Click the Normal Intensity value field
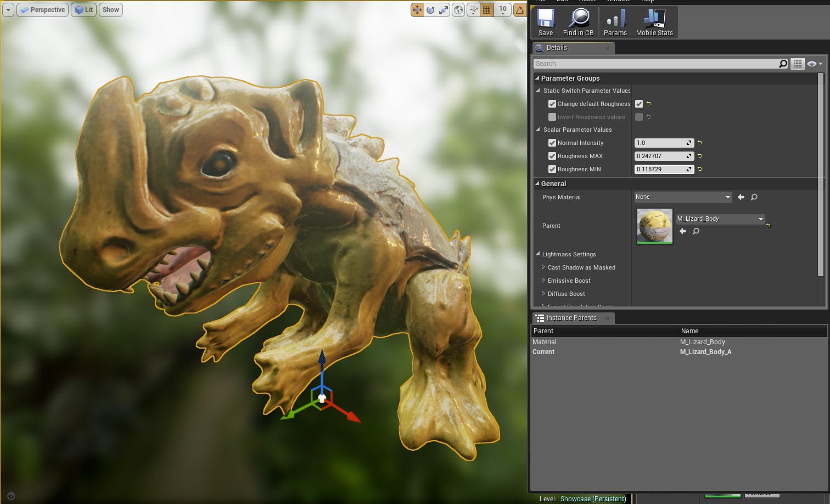Viewport: 830px width, 504px height. pos(664,143)
